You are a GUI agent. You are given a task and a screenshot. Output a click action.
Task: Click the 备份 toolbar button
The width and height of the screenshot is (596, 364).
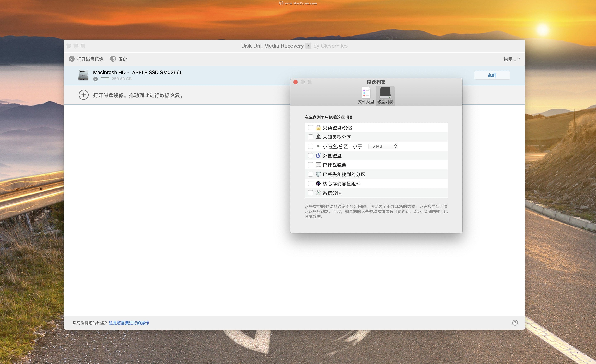click(x=119, y=59)
